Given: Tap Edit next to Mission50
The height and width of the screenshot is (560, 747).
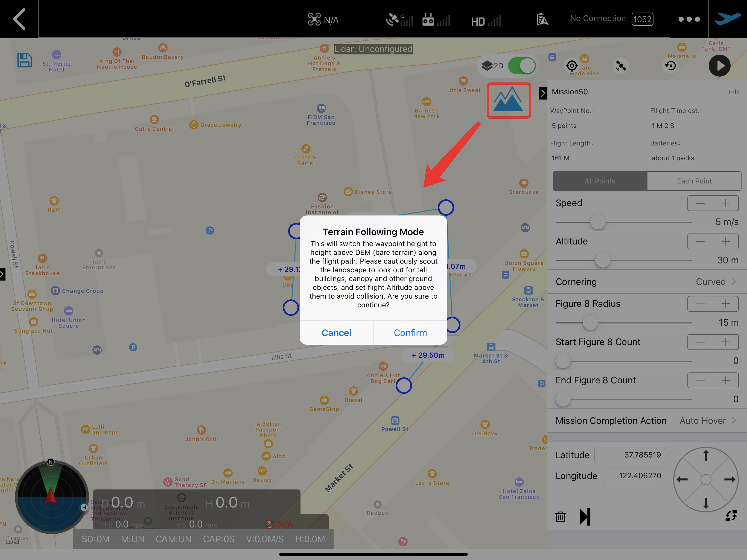Looking at the screenshot, I should tap(734, 92).
